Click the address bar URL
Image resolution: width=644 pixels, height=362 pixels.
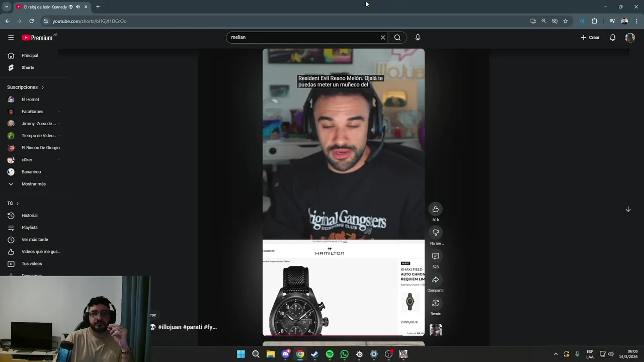[90, 21]
